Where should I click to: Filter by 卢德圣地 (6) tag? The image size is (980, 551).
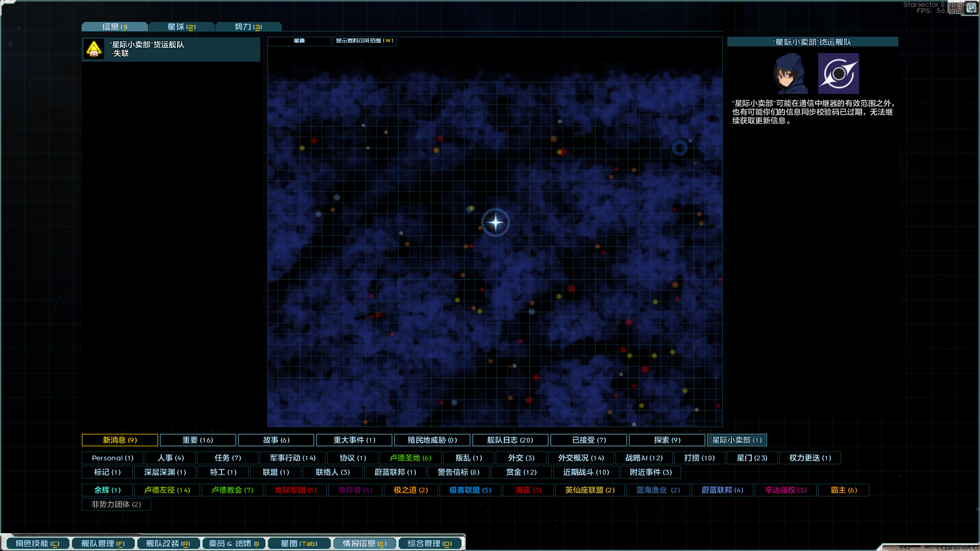[410, 458]
